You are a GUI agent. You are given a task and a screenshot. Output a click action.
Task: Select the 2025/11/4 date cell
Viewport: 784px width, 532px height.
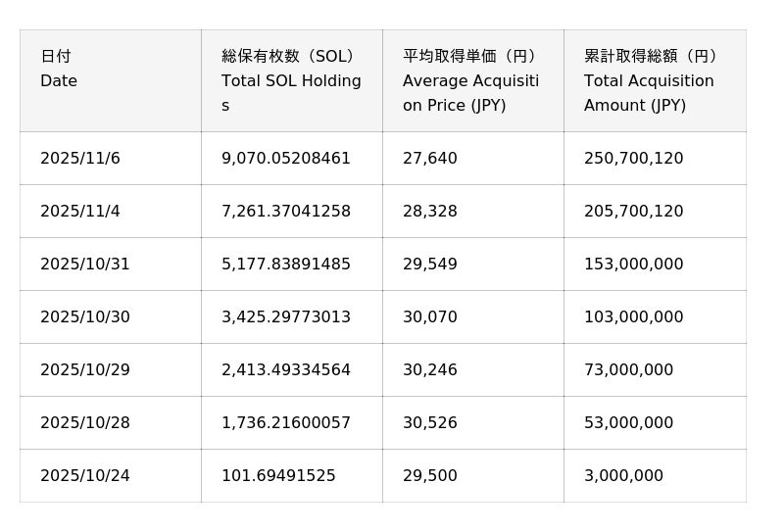point(80,212)
